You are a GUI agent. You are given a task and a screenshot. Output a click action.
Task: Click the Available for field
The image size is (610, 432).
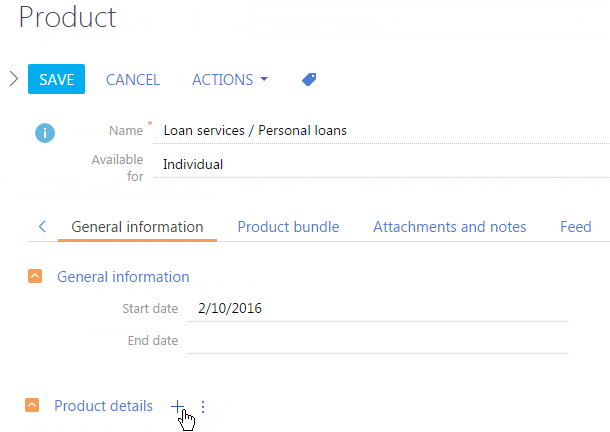tap(381, 165)
